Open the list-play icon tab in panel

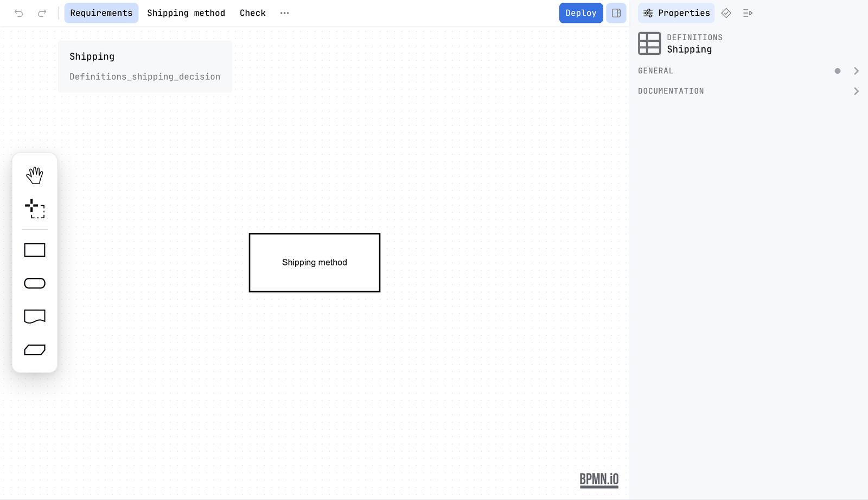pyautogui.click(x=748, y=13)
